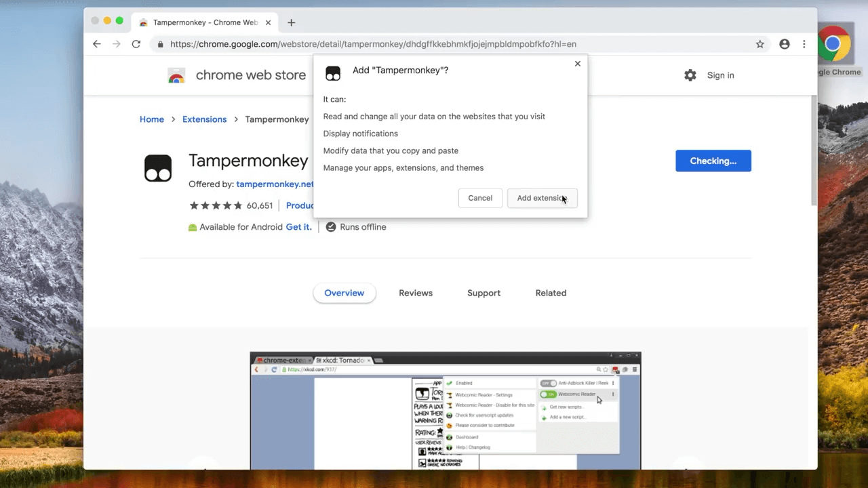The width and height of the screenshot is (868, 488).
Task: Go back with the browser back arrow
Action: coord(97,44)
